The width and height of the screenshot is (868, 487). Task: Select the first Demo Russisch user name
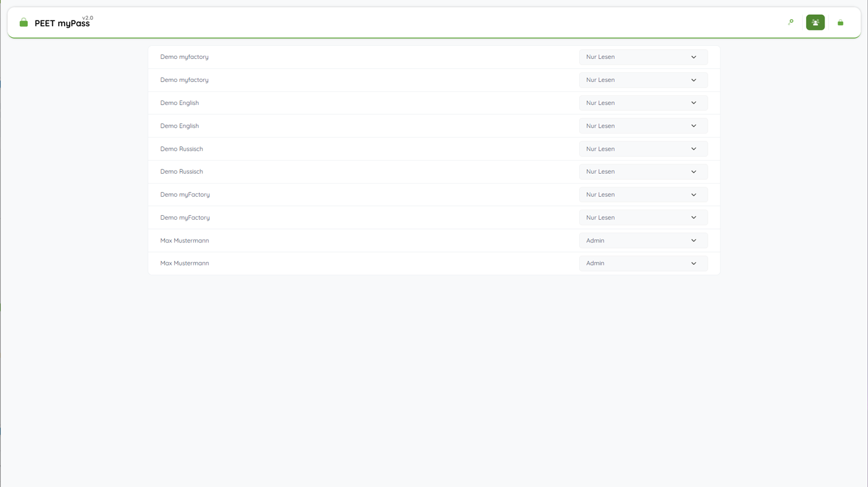tap(181, 149)
